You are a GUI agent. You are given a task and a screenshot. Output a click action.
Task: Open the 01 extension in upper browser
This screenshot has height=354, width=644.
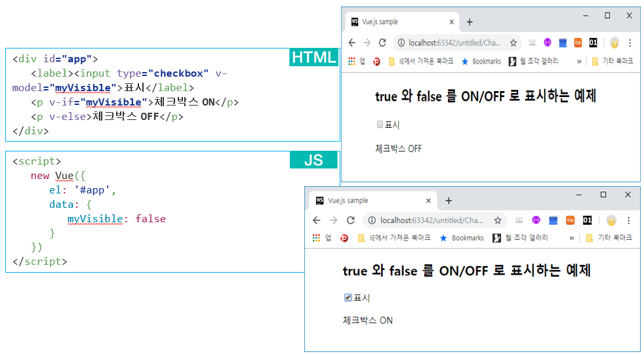(593, 43)
